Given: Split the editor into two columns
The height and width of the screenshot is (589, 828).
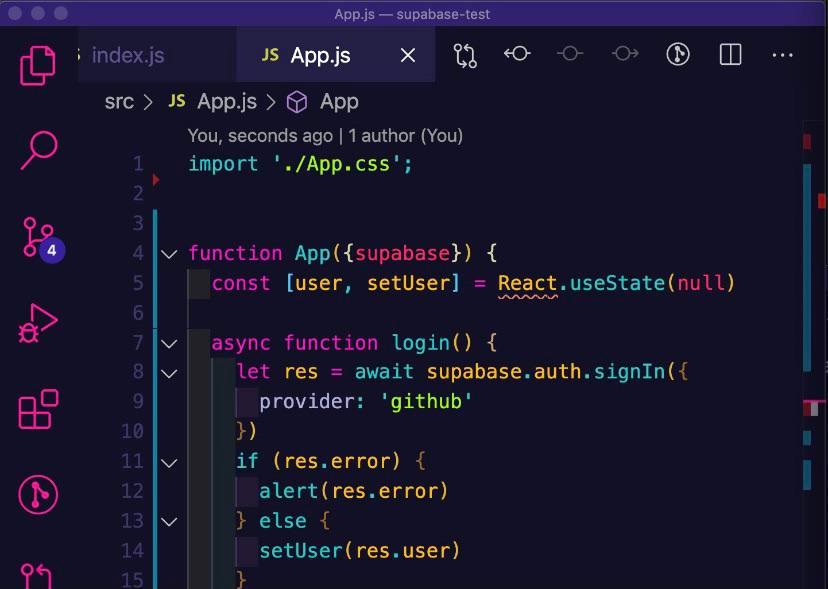Looking at the screenshot, I should [x=729, y=54].
